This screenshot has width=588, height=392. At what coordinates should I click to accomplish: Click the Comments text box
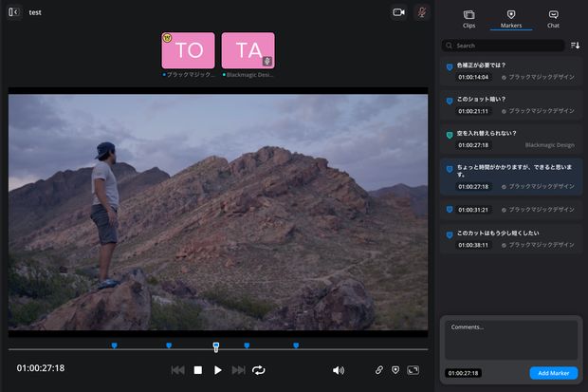tap(511, 340)
